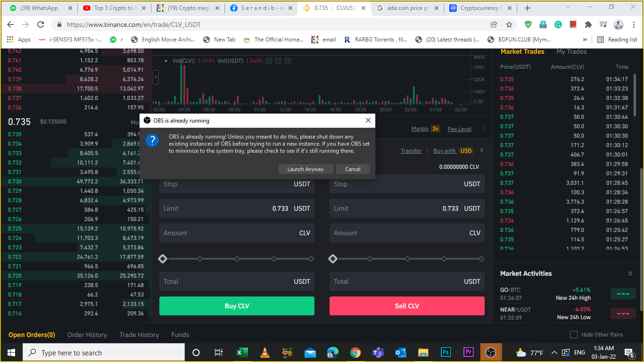Remove volume indicator with the X icon
Viewport: 644px width, 362px height.
coord(288,61)
